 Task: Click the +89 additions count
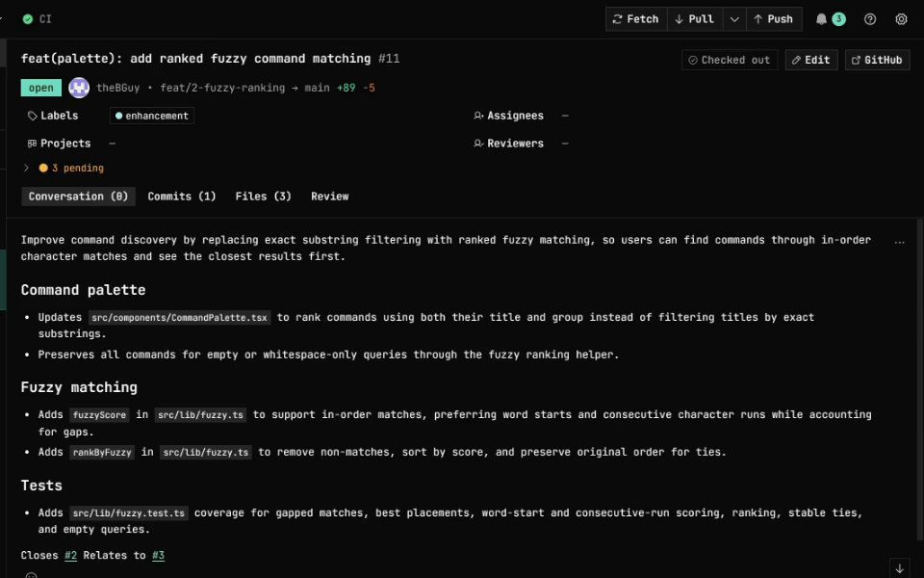346,88
